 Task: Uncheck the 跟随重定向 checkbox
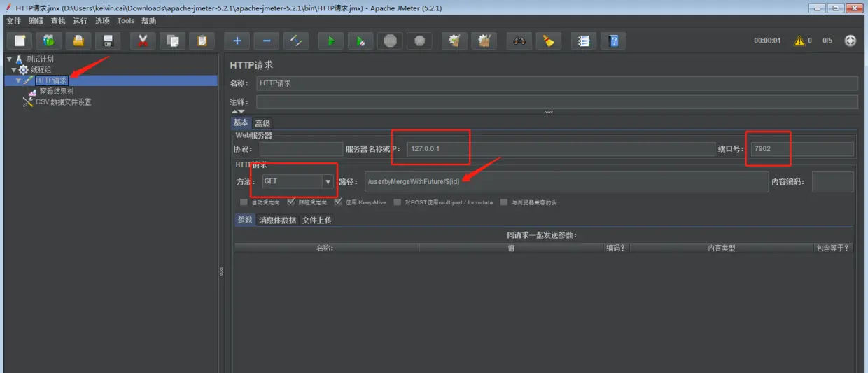pyautogui.click(x=291, y=202)
